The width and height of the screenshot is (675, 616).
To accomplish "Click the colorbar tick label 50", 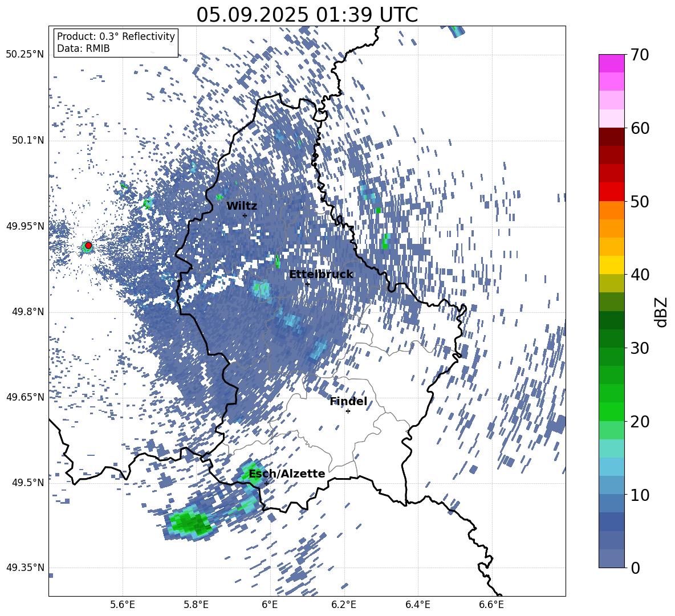I will 640,201.
